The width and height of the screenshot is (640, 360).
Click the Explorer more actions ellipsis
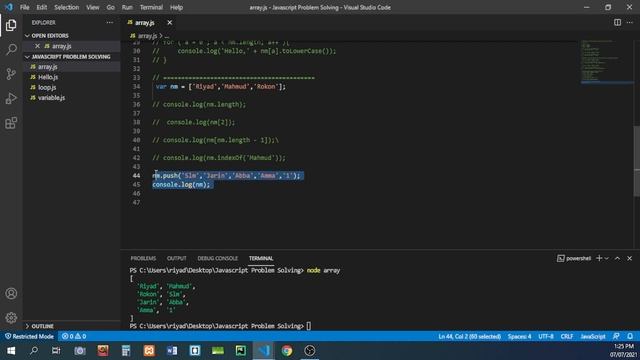(x=110, y=23)
